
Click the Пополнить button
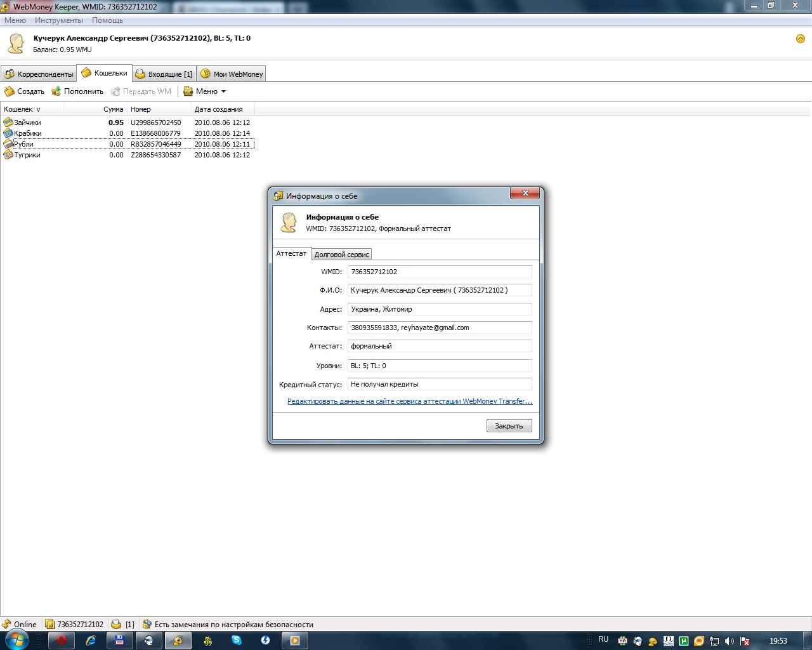77,91
